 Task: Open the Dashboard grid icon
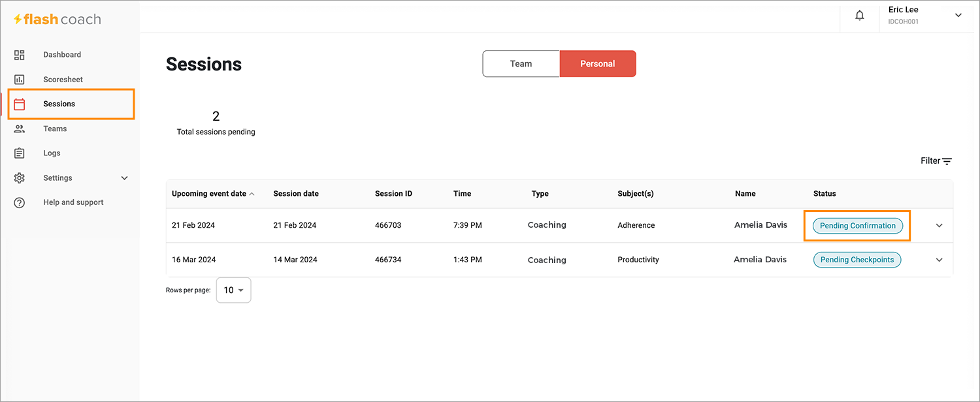tap(20, 55)
